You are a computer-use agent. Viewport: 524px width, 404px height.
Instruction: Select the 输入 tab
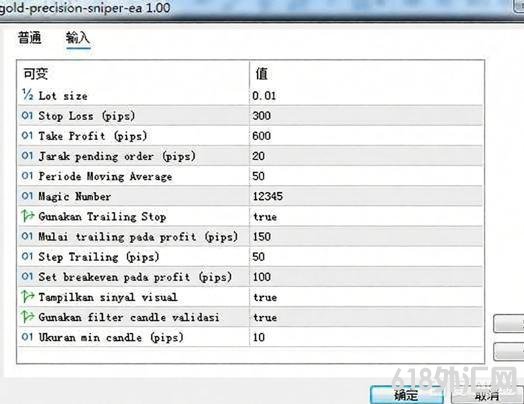click(x=78, y=38)
